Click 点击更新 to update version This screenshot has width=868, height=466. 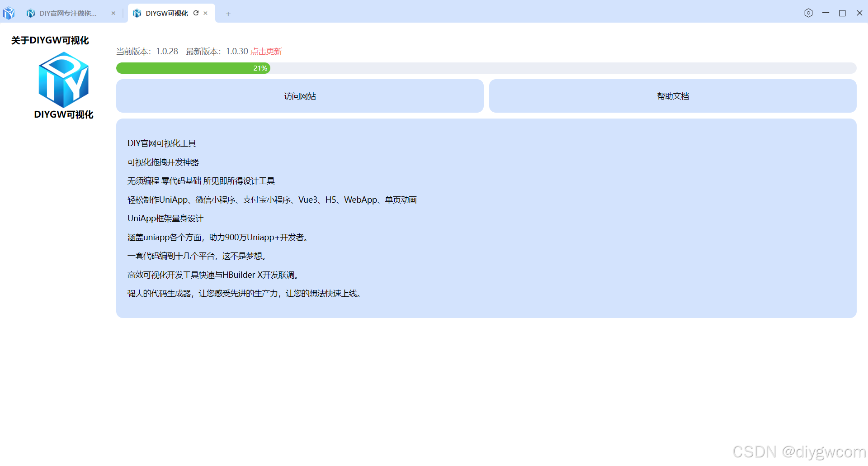pos(266,52)
